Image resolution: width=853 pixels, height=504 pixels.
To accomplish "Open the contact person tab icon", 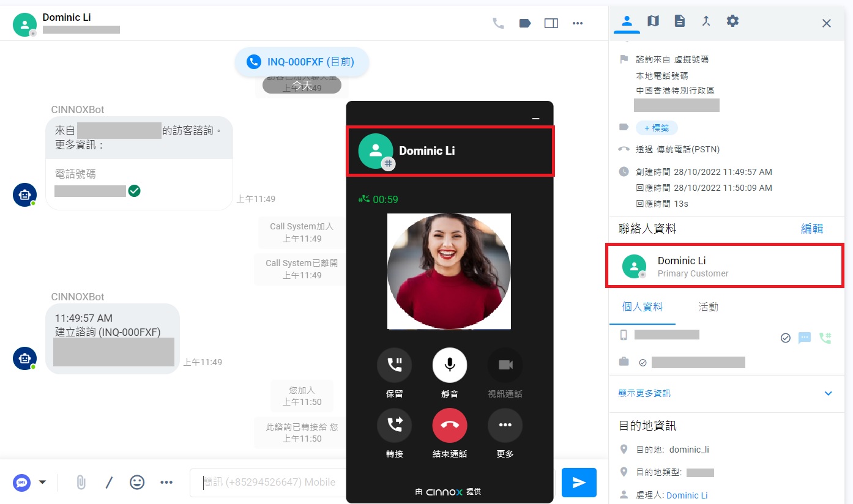I will click(627, 21).
